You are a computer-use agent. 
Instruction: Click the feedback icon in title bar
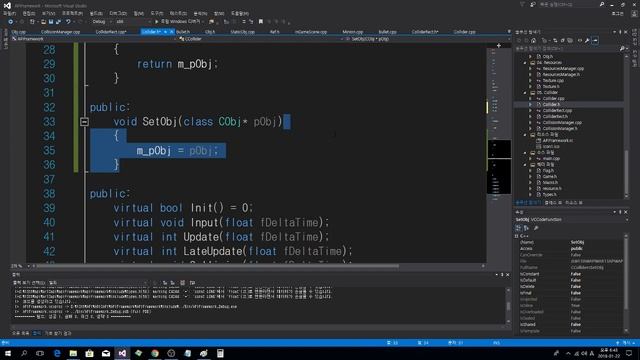[533, 4]
